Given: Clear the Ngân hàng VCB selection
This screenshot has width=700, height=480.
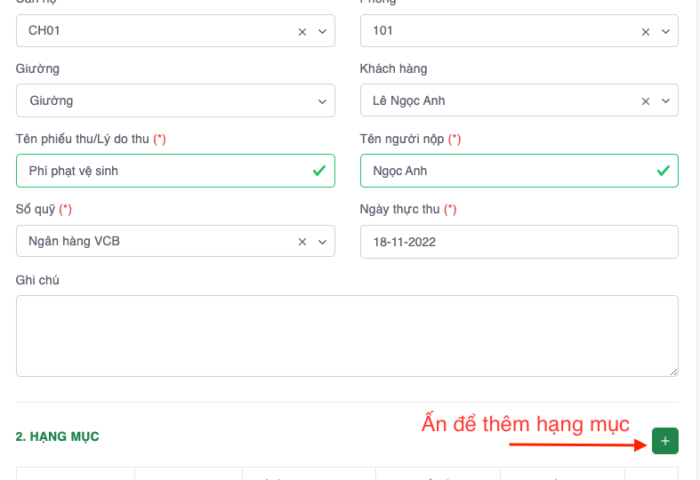Looking at the screenshot, I should [302, 242].
